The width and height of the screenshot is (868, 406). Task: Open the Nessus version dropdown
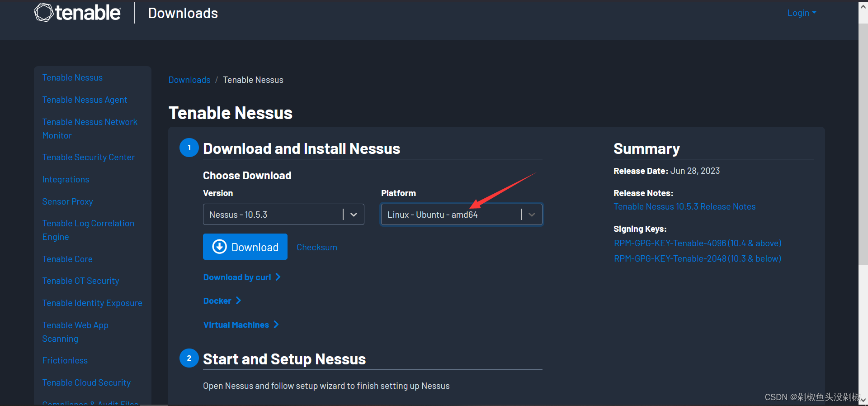click(x=283, y=215)
